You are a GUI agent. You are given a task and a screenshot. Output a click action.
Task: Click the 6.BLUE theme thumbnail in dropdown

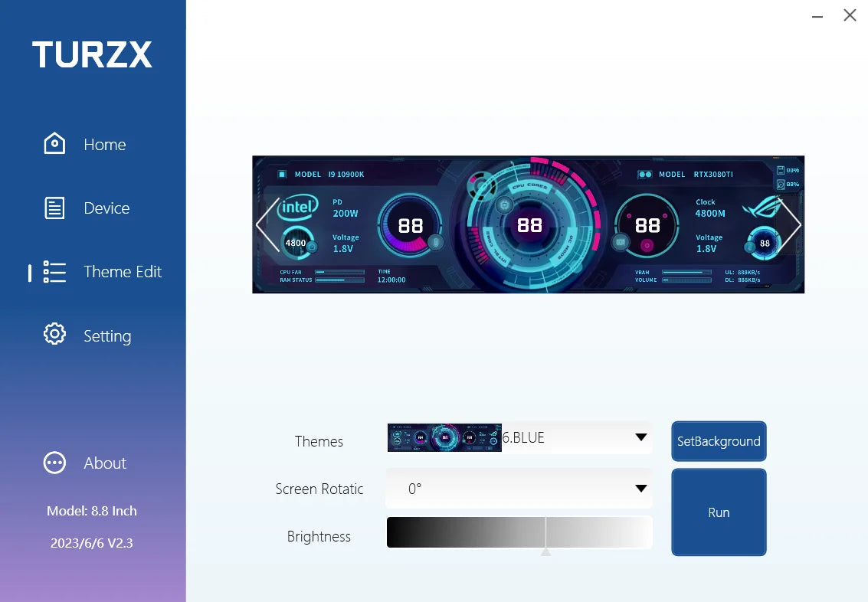[444, 437]
